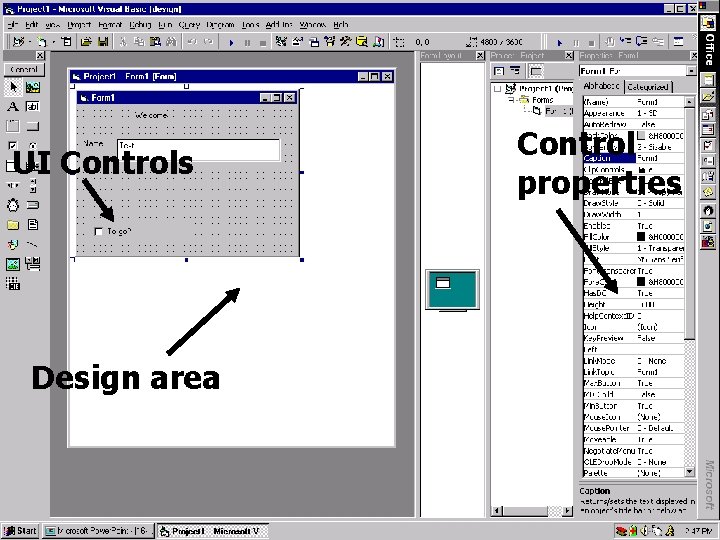The width and height of the screenshot is (720, 540).
Task: Click Toggle Folders in Project panel
Action: tap(536, 71)
